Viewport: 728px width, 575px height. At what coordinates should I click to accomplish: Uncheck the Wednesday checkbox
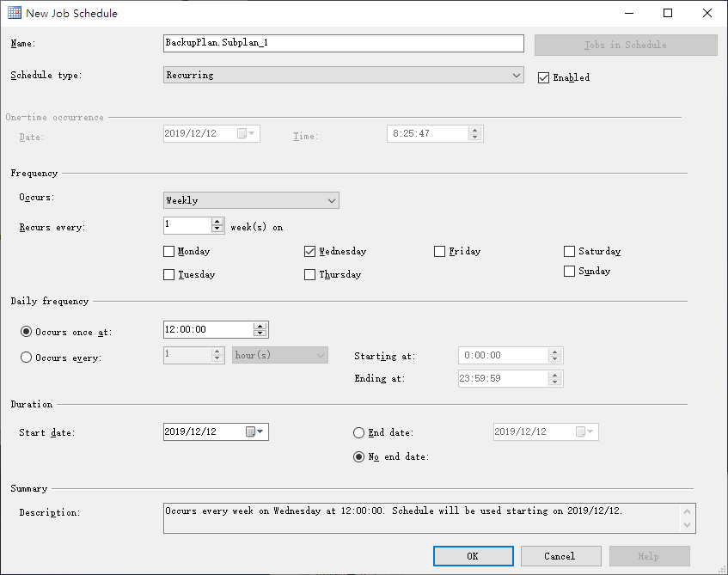tap(309, 251)
